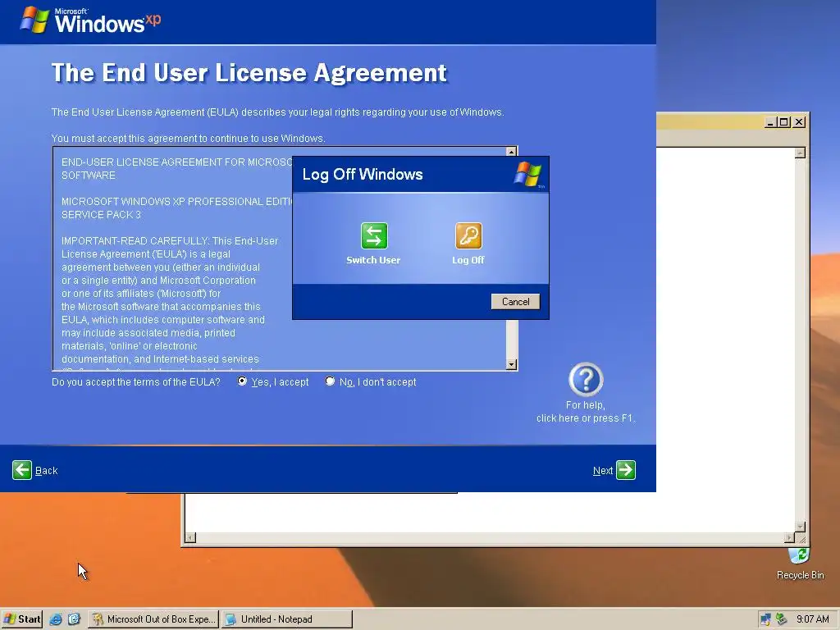Open the Start menu
The width and height of the screenshot is (840, 630).
22,619
